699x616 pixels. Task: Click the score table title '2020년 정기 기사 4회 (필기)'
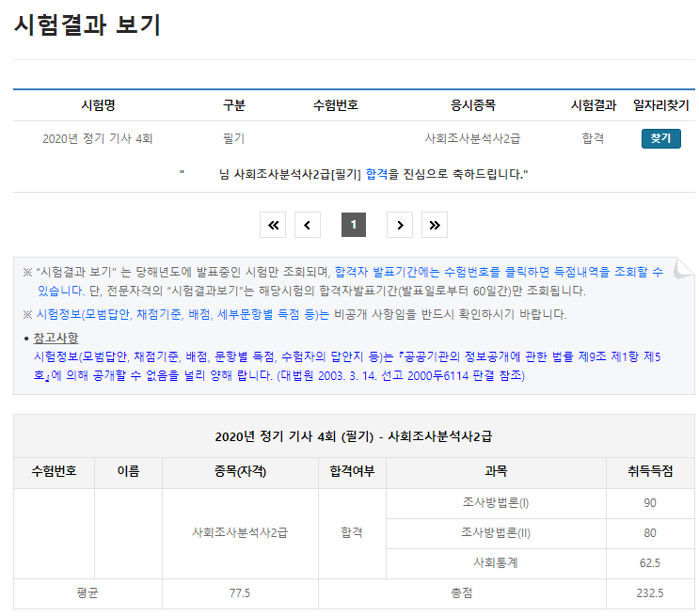(354, 436)
